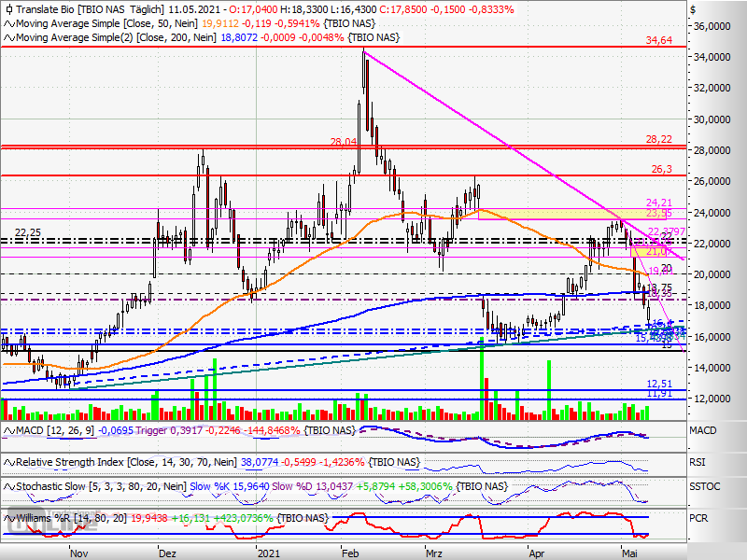
Task: Click the support label 12,51
Action: coord(659,384)
